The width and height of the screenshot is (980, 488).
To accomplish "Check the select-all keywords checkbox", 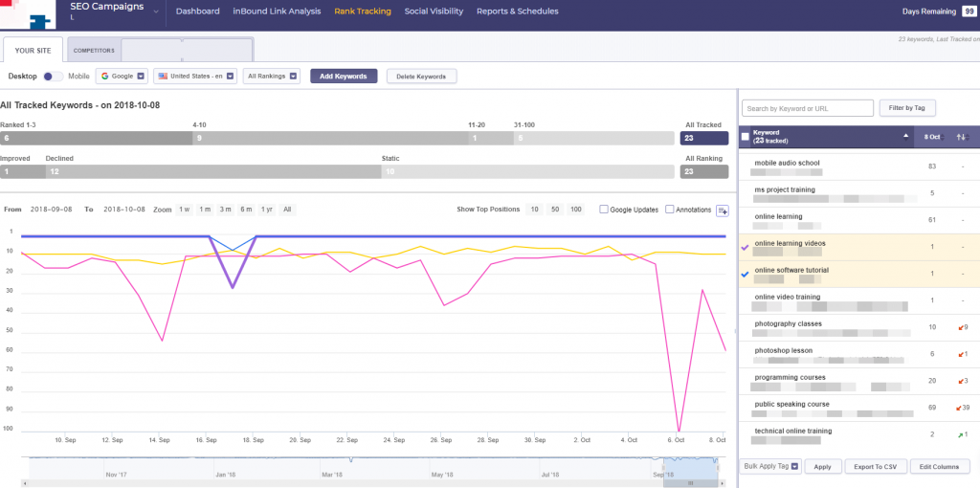I will (x=745, y=136).
